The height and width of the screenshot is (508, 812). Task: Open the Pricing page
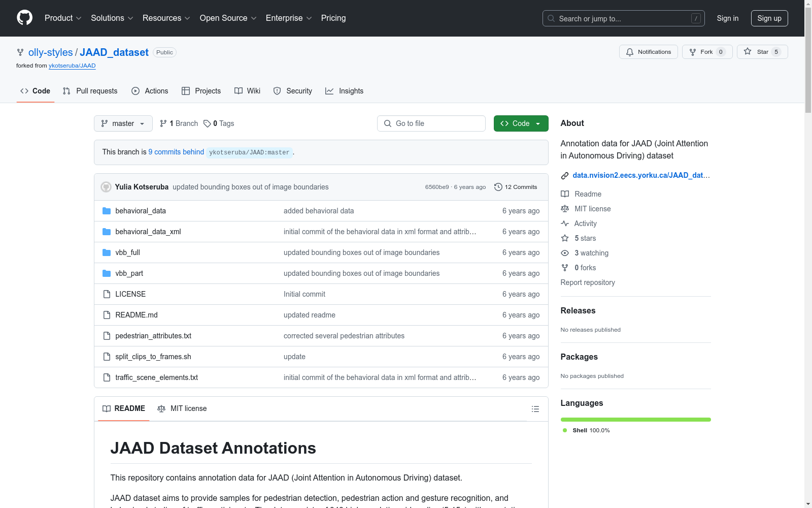[x=333, y=18]
